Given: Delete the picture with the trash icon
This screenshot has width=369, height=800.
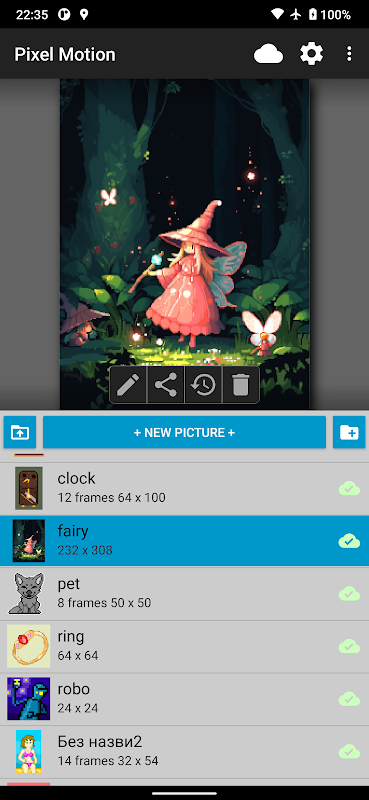Looking at the screenshot, I should [240, 385].
